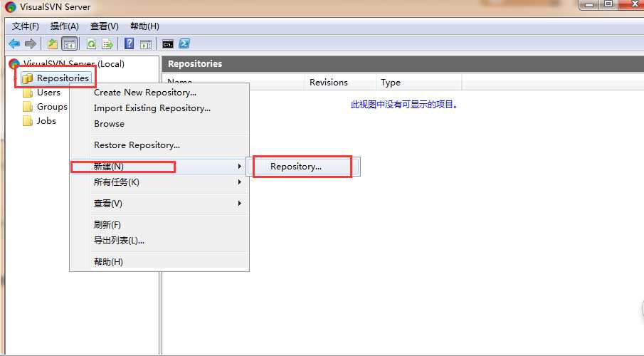Click the Forward arrow in the toolbar
The image size is (644, 356).
(31, 43)
